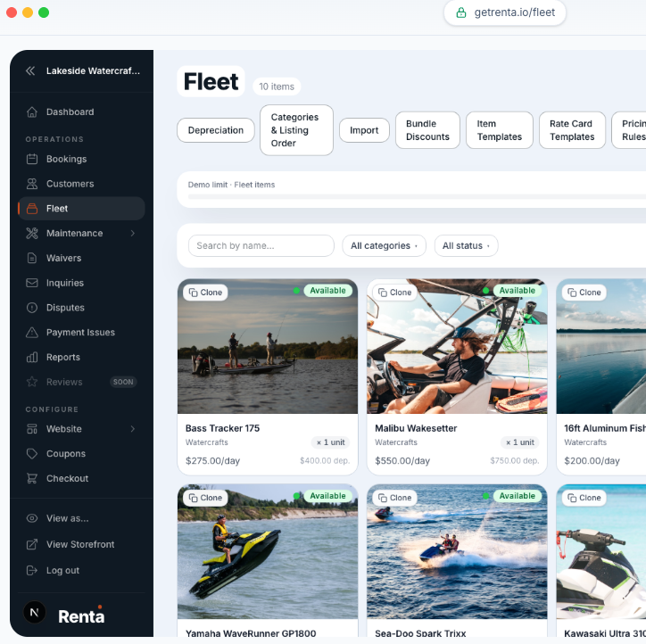Collapse sidebar with double-chevron icon
This screenshot has height=644, width=646.
[x=30, y=70]
